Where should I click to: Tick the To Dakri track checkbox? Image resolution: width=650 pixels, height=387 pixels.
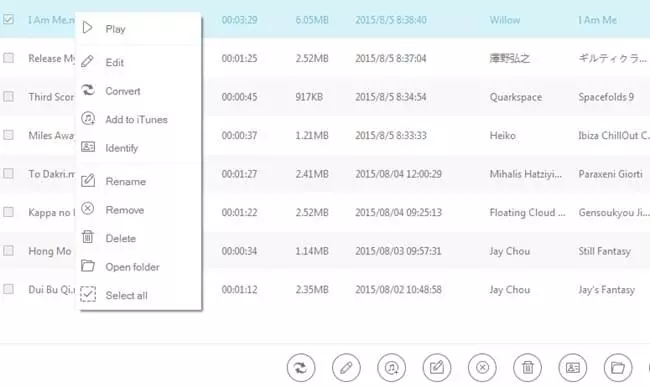click(x=8, y=173)
